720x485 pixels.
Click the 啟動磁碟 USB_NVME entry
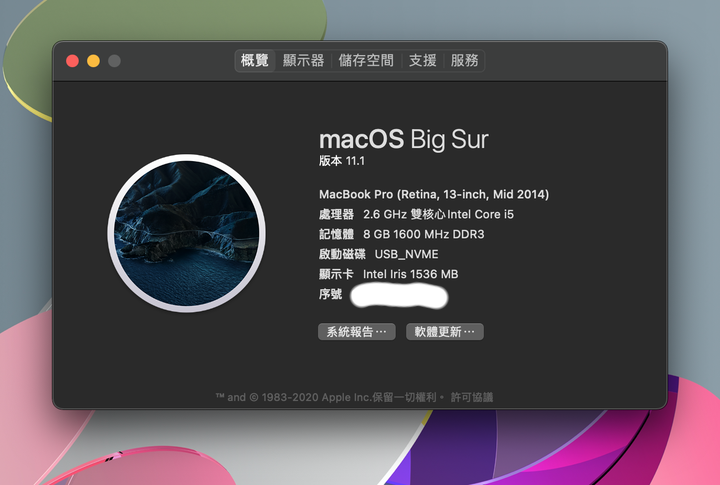[x=378, y=254]
